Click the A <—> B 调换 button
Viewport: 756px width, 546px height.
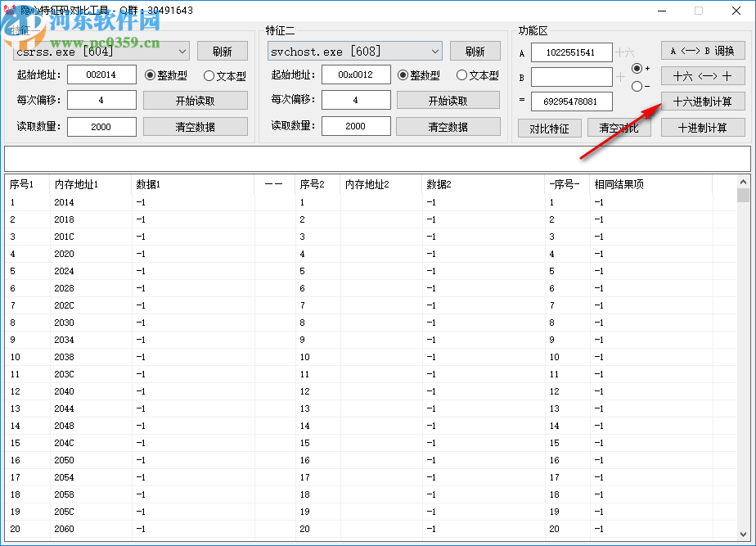[x=703, y=51]
